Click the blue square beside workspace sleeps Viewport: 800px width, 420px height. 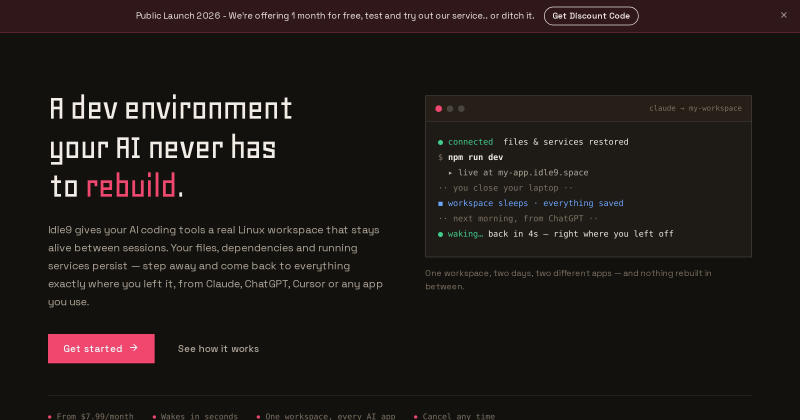coord(440,204)
